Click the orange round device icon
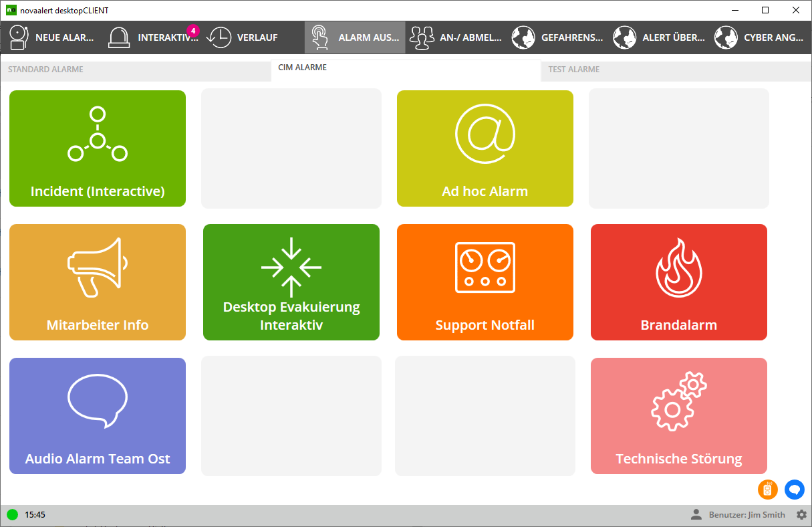The width and height of the screenshot is (812, 527). 768,490
